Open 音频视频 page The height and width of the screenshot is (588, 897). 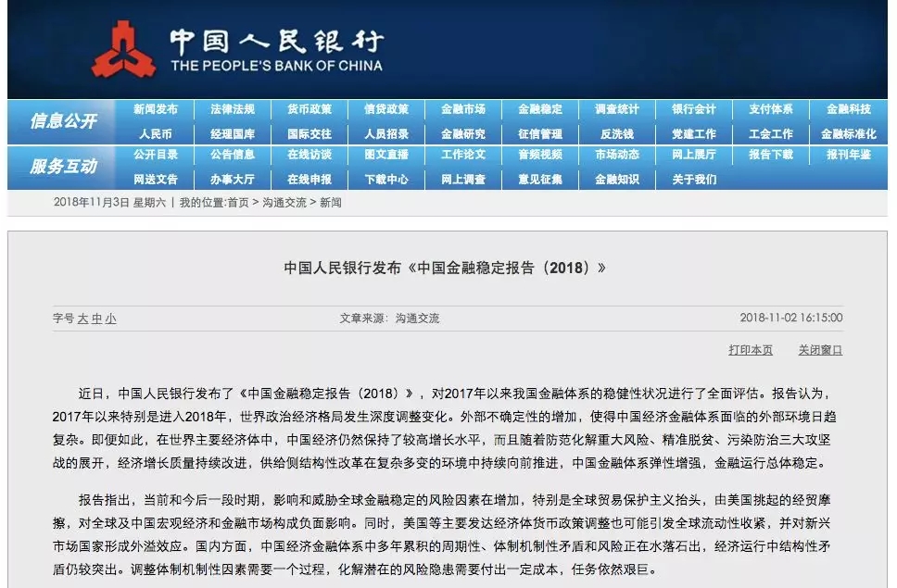(x=540, y=155)
